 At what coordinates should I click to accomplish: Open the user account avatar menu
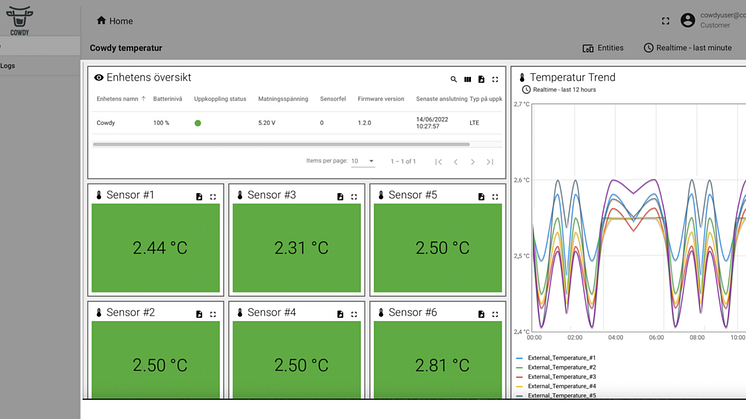tap(687, 20)
